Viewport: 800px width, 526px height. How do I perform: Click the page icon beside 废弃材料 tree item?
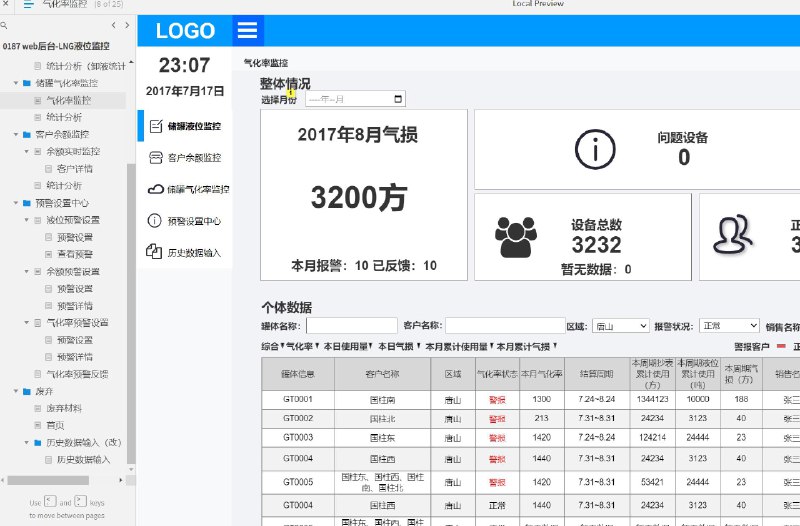[x=38, y=408]
